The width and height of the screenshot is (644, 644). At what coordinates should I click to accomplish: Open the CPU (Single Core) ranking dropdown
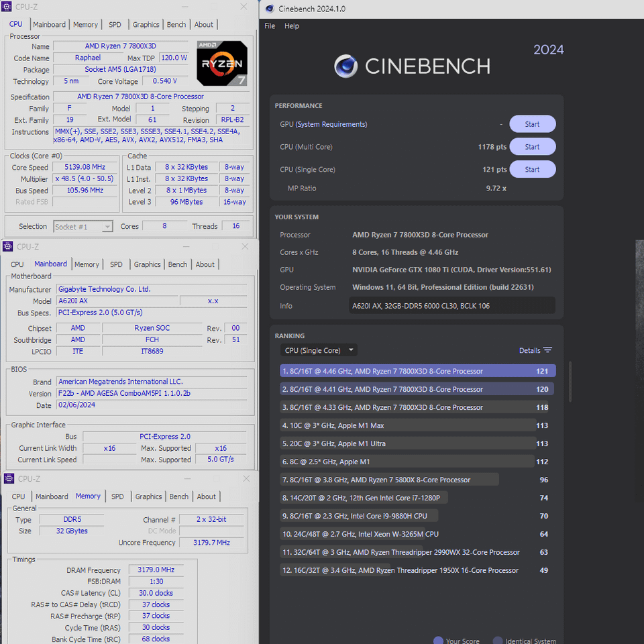tap(319, 350)
